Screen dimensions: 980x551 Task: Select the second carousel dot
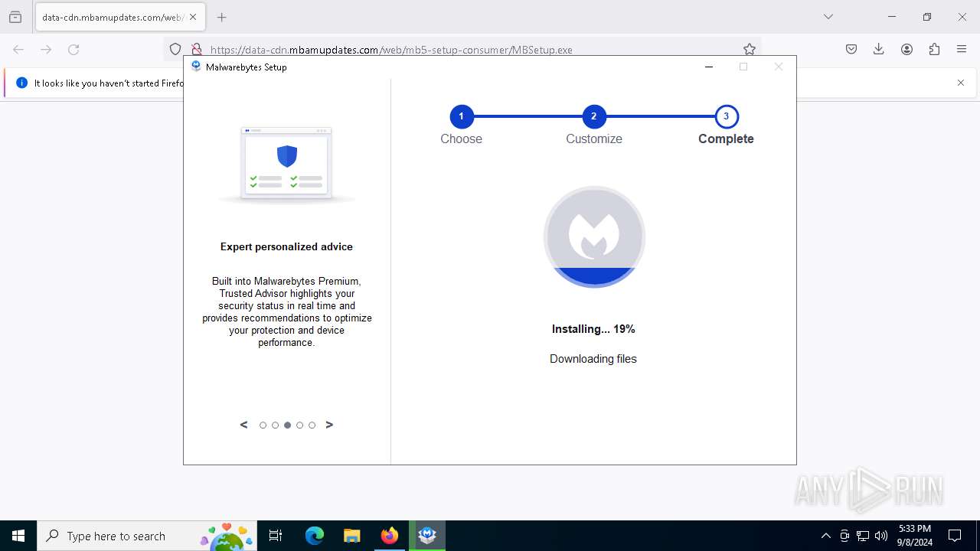tap(275, 425)
